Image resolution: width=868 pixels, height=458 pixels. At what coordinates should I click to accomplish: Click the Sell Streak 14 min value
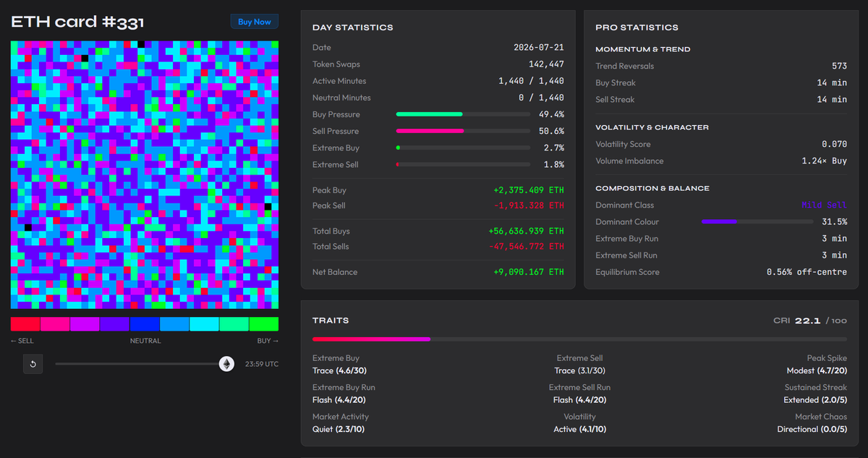click(832, 99)
